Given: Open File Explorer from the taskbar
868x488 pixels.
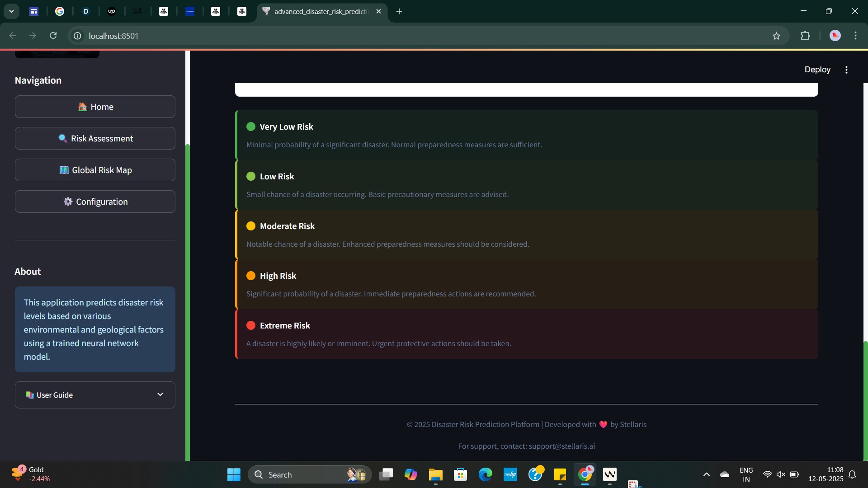Looking at the screenshot, I should [435, 474].
